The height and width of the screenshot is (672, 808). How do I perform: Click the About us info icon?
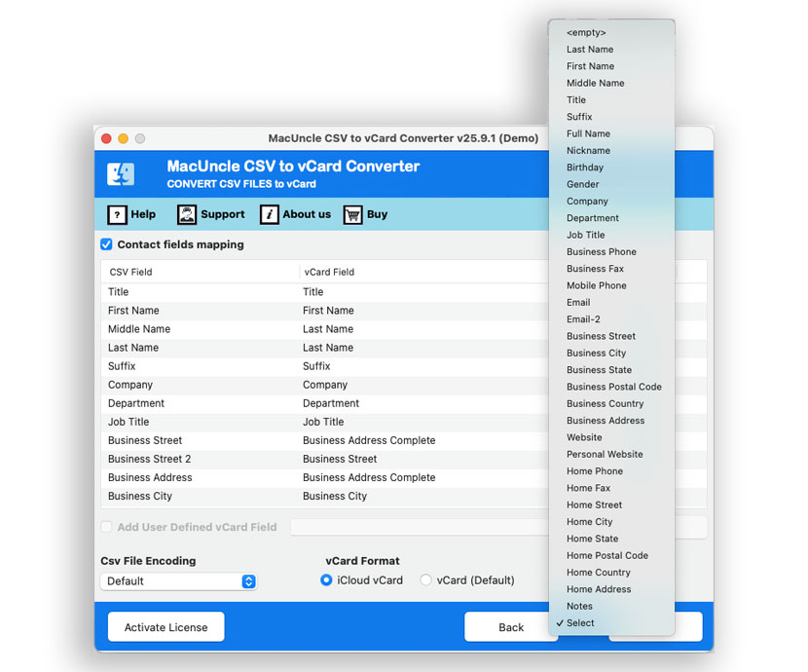(269, 214)
